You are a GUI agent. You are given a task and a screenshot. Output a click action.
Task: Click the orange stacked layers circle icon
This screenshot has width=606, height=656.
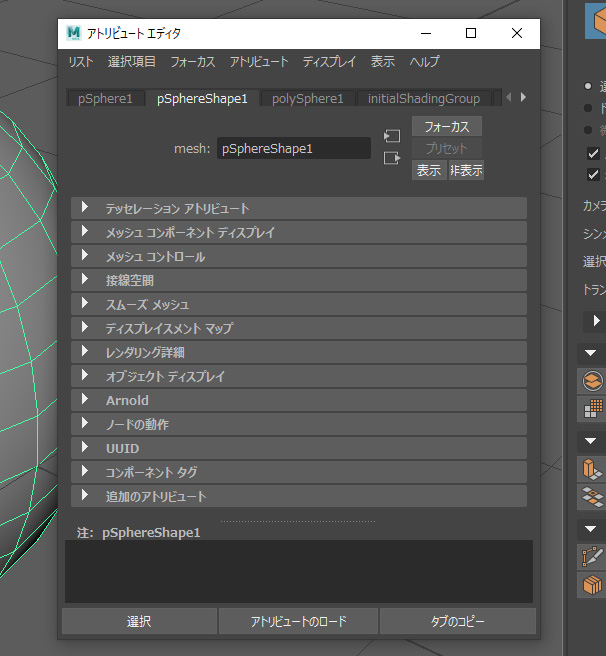click(x=593, y=380)
